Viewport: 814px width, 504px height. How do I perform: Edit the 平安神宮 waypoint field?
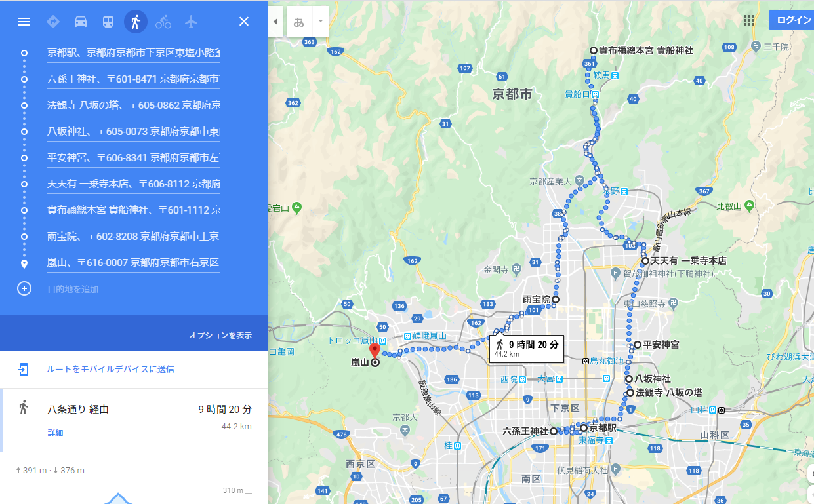point(134,157)
